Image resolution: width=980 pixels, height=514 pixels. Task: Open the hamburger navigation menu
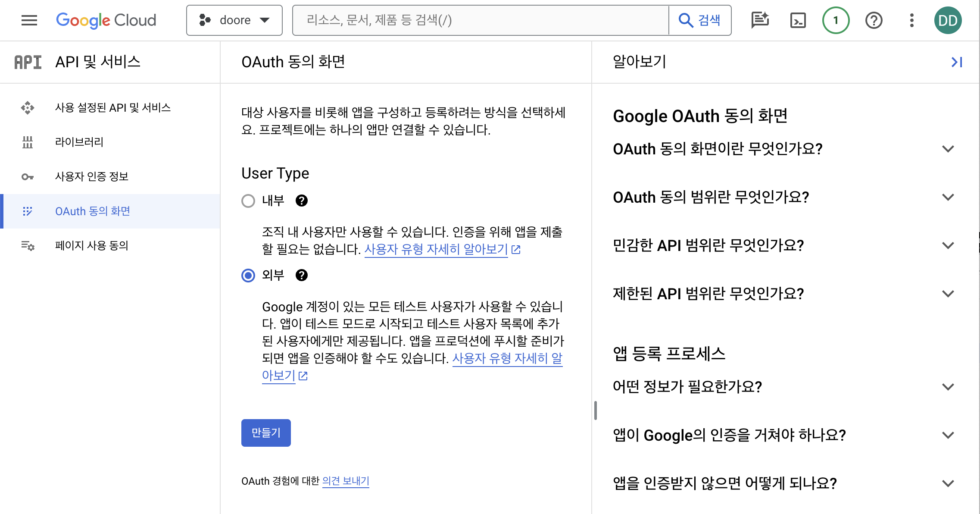coord(29,20)
